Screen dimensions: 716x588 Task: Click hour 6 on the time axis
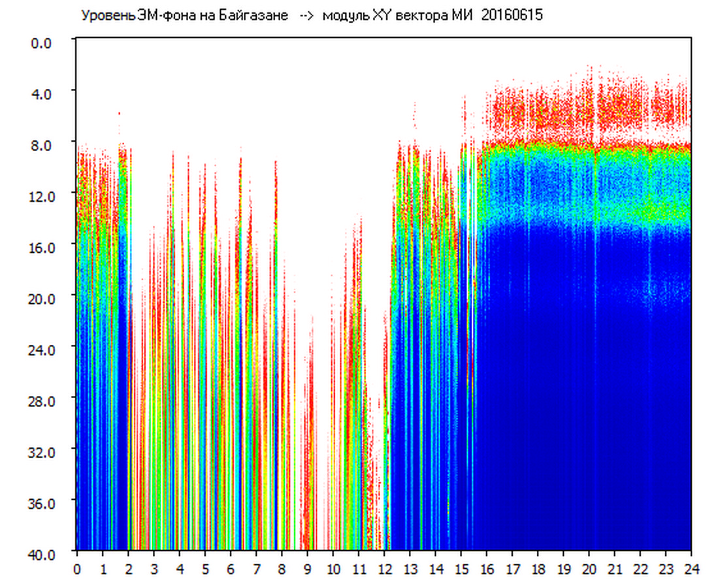click(x=231, y=569)
